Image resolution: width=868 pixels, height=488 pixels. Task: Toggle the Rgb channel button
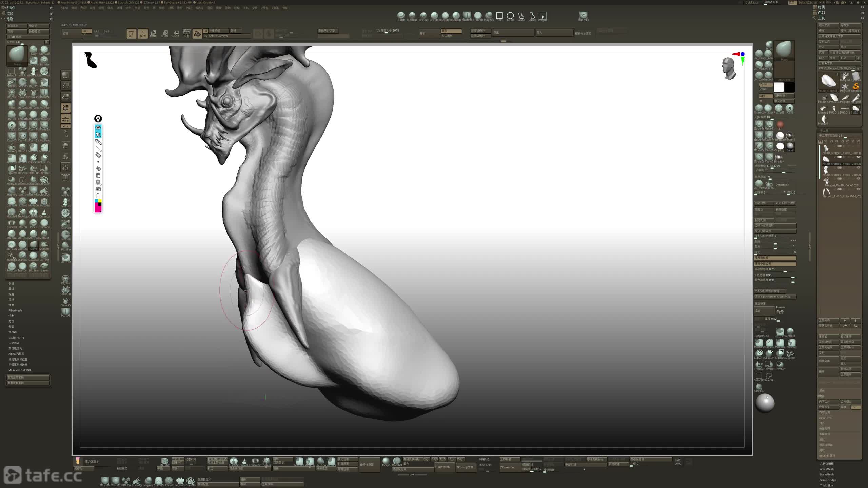[766, 96]
